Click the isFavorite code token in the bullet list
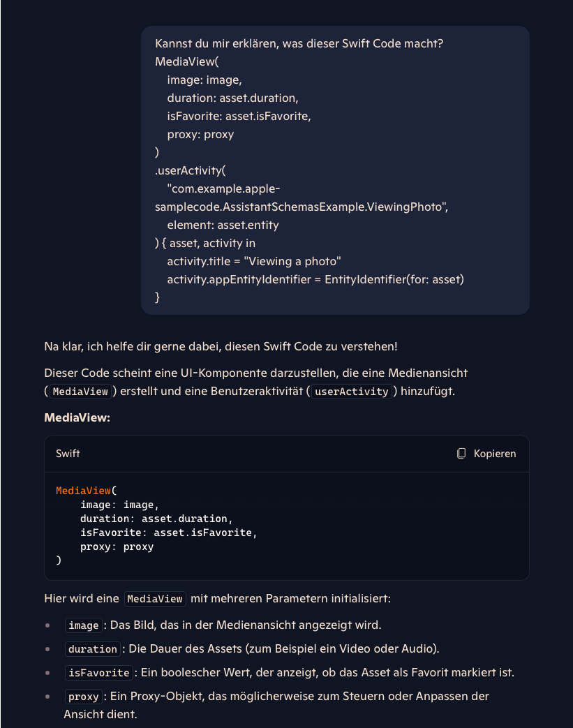573x728 pixels. (x=98, y=673)
